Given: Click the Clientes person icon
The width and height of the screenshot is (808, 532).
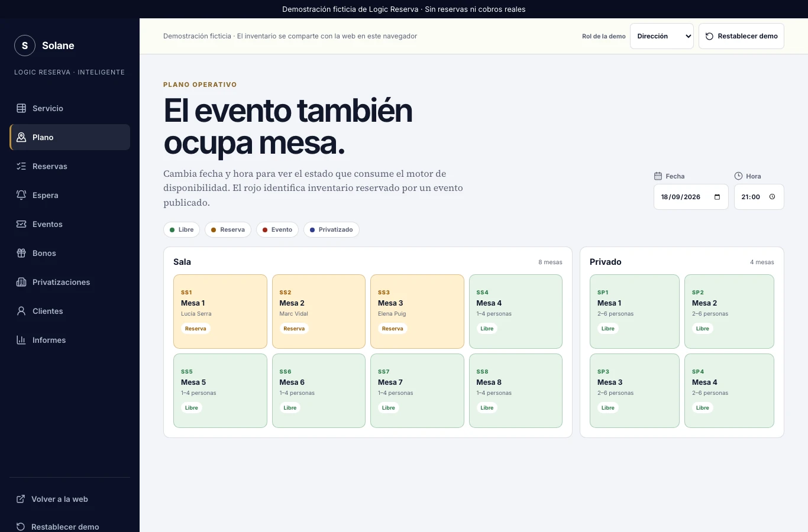Looking at the screenshot, I should click(x=21, y=311).
